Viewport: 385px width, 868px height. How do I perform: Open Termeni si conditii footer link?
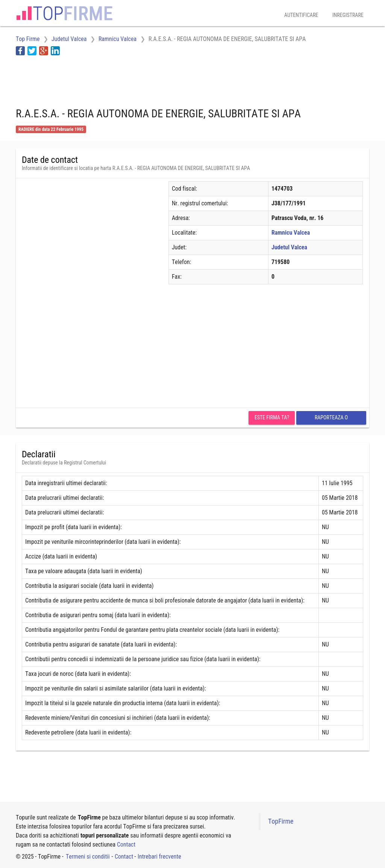click(x=88, y=856)
